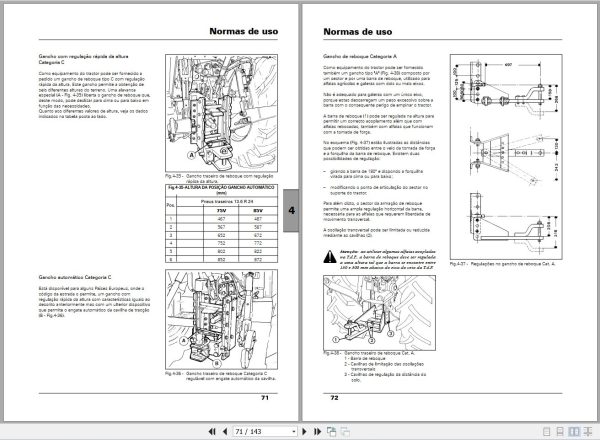
Task: Click the previous view navigation icon
Action: tap(331, 432)
